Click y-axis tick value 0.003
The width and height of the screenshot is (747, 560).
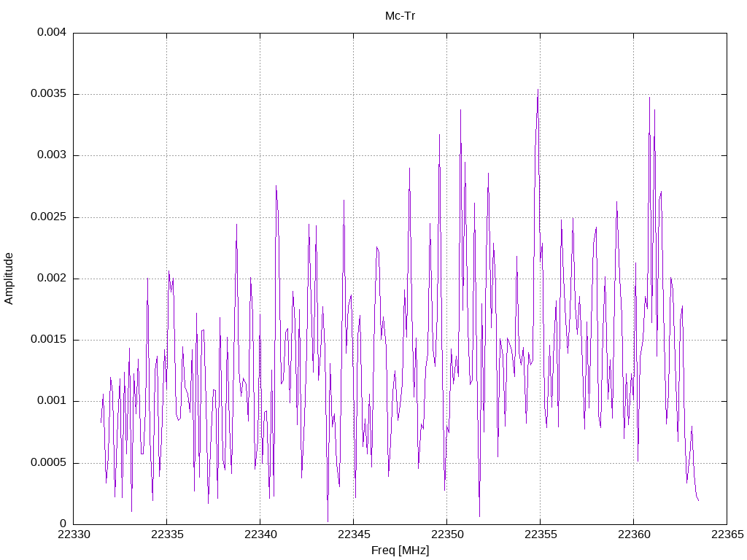[x=52, y=155]
